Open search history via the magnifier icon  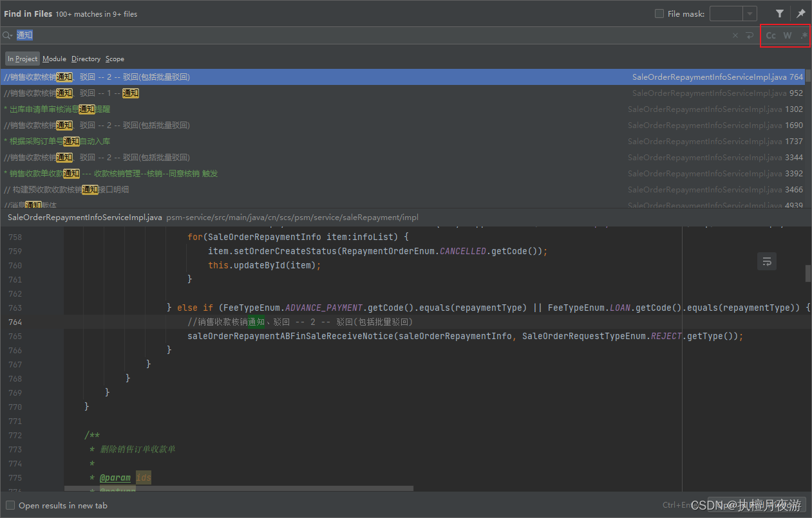8,35
